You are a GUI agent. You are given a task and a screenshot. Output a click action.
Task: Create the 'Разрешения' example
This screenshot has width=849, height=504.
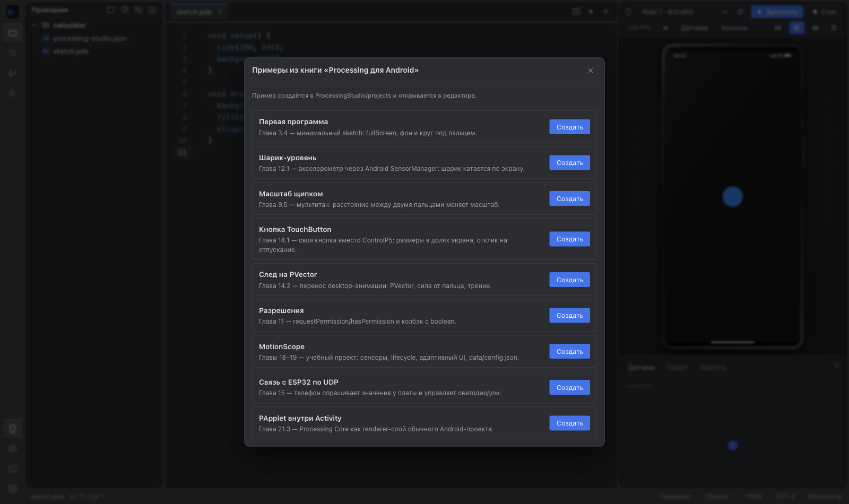569,316
